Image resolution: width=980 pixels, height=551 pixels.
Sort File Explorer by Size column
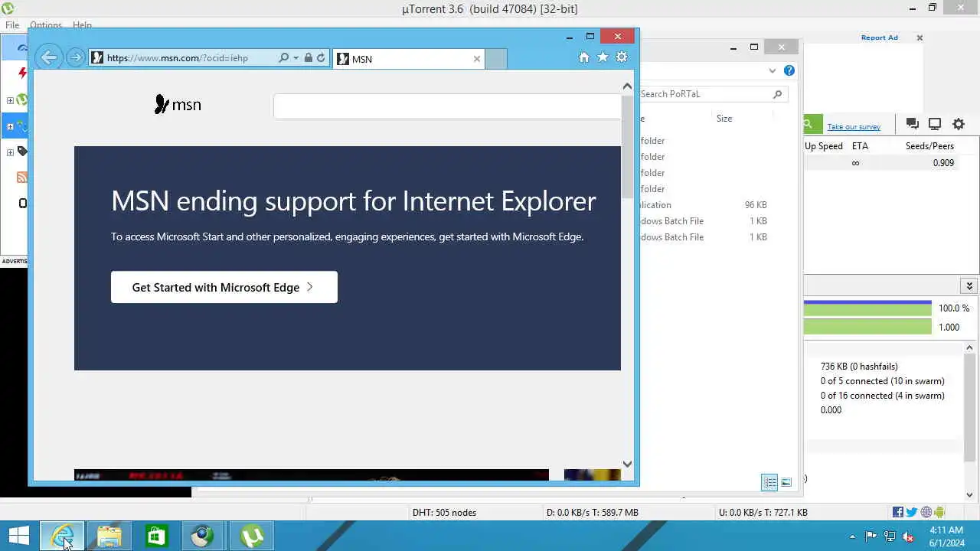point(724,119)
